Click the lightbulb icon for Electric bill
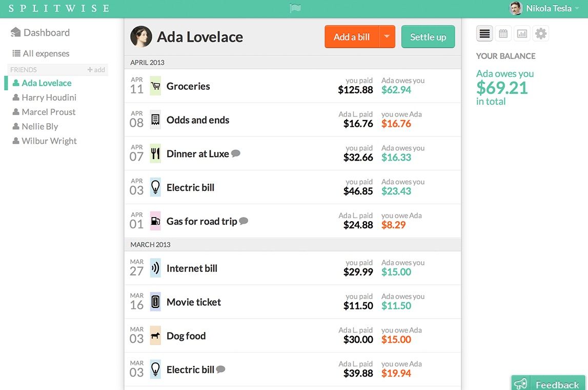 155,187
